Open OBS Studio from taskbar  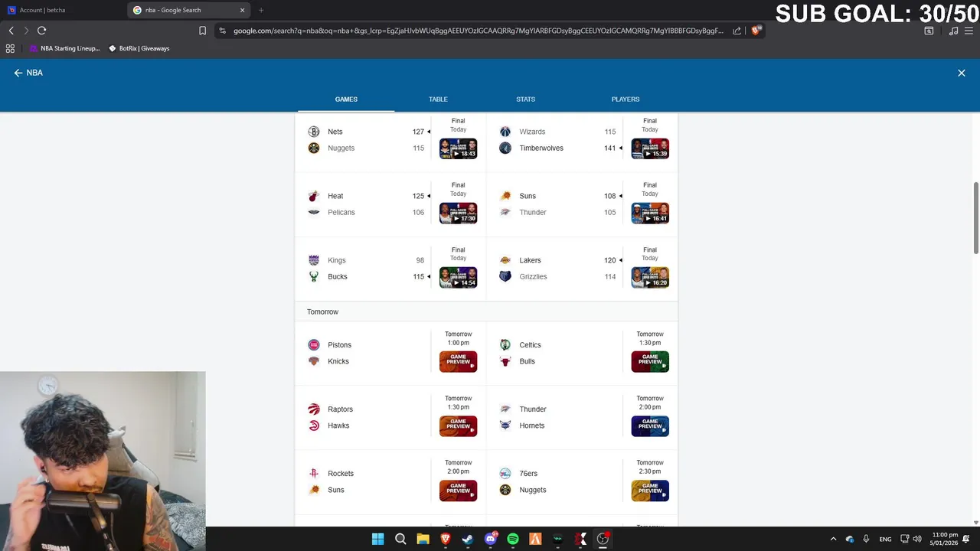click(x=603, y=539)
